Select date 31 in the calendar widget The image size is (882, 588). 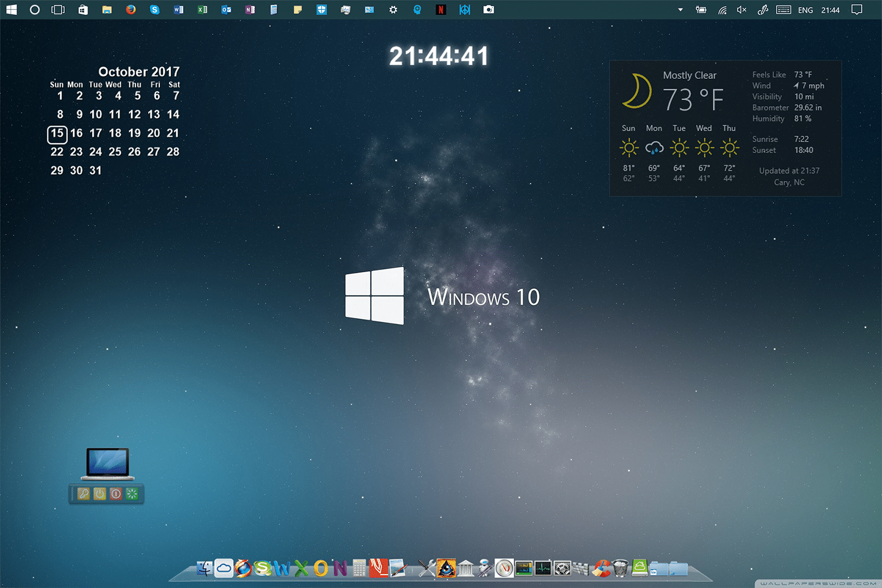[x=95, y=170]
